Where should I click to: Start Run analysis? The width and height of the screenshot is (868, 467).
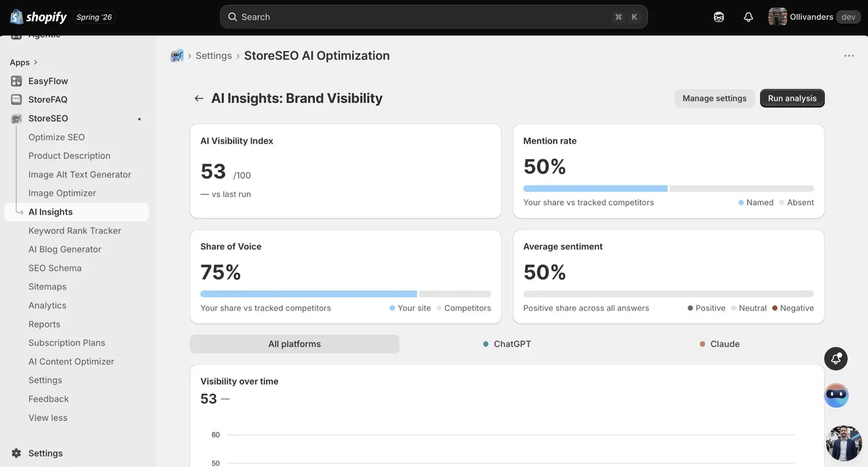tap(792, 98)
